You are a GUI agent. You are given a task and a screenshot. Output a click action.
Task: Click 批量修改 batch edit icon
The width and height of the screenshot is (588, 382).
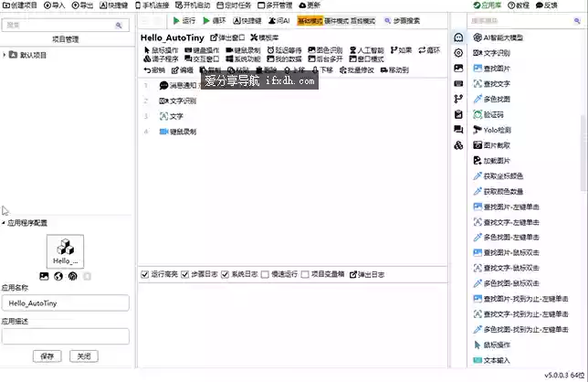tap(342, 70)
